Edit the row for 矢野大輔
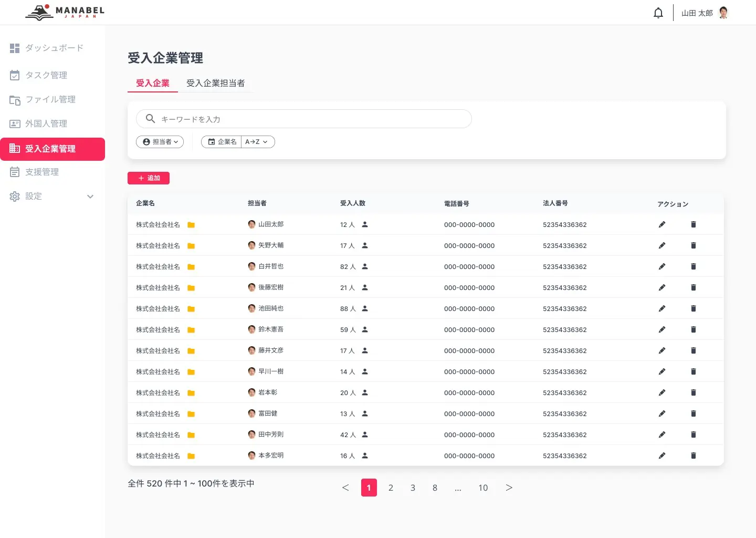 [661, 245]
